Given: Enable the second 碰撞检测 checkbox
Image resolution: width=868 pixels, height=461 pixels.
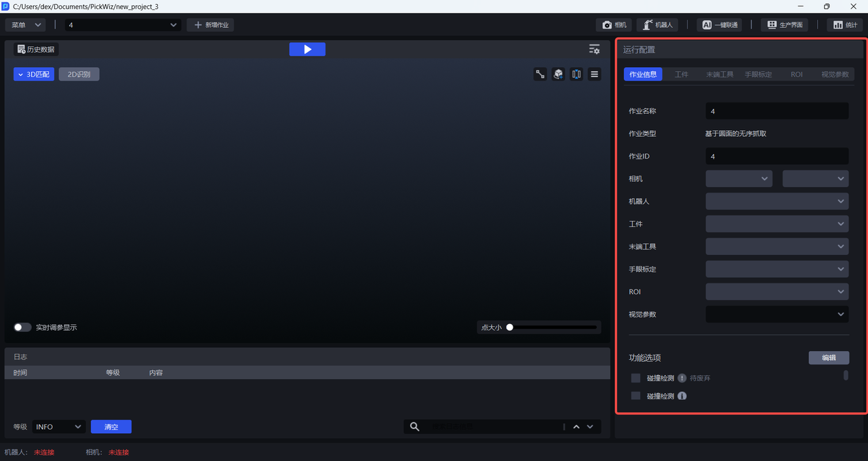Looking at the screenshot, I should tap(635, 396).
